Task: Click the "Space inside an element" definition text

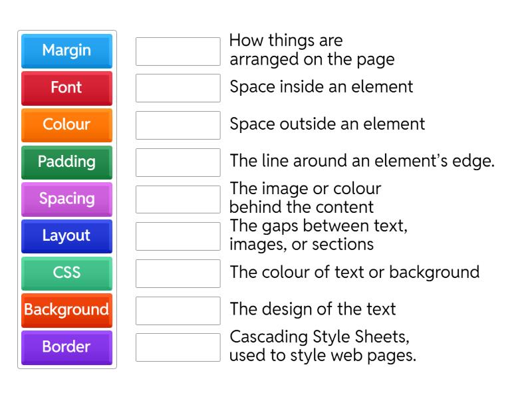Action: 321,86
